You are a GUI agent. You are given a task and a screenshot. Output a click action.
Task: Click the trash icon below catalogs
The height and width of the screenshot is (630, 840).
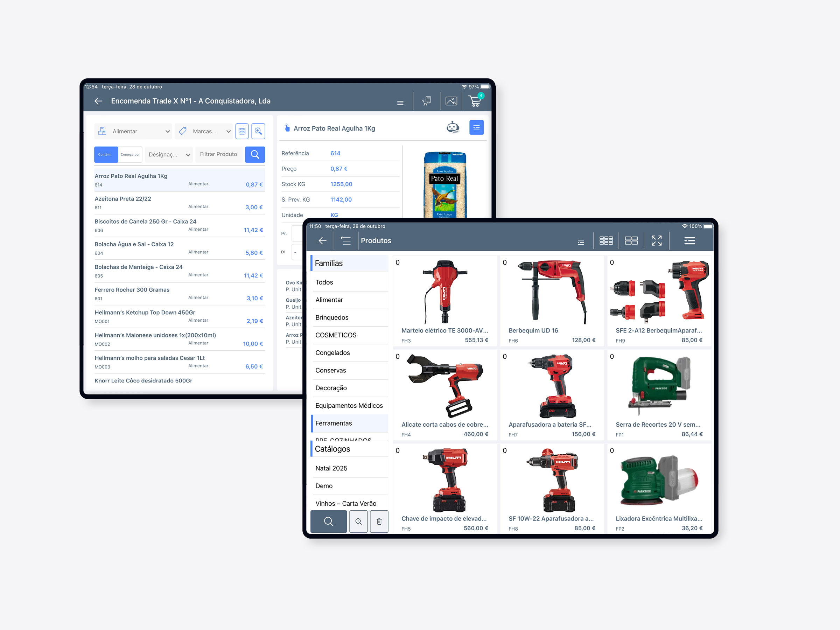(x=379, y=521)
